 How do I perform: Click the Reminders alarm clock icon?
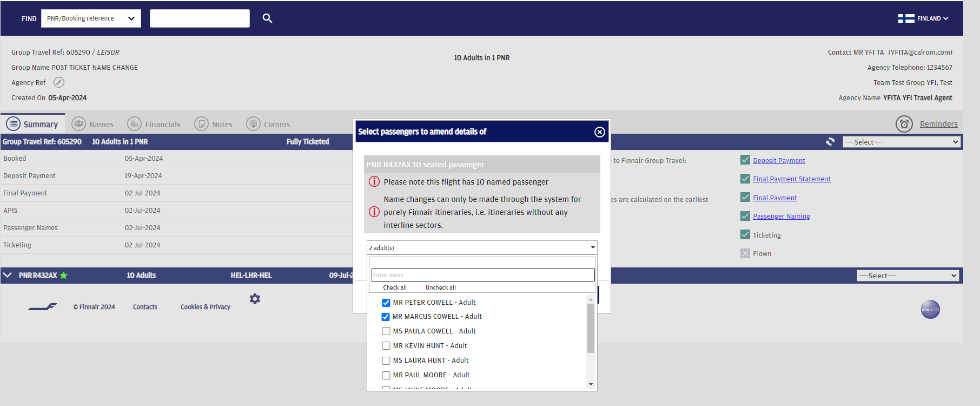pyautogui.click(x=904, y=124)
